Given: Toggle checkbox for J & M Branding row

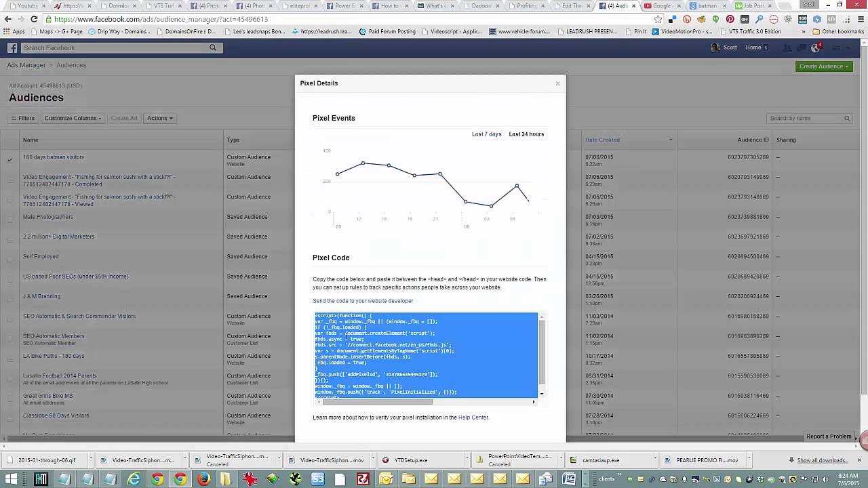Looking at the screenshot, I should 10,299.
